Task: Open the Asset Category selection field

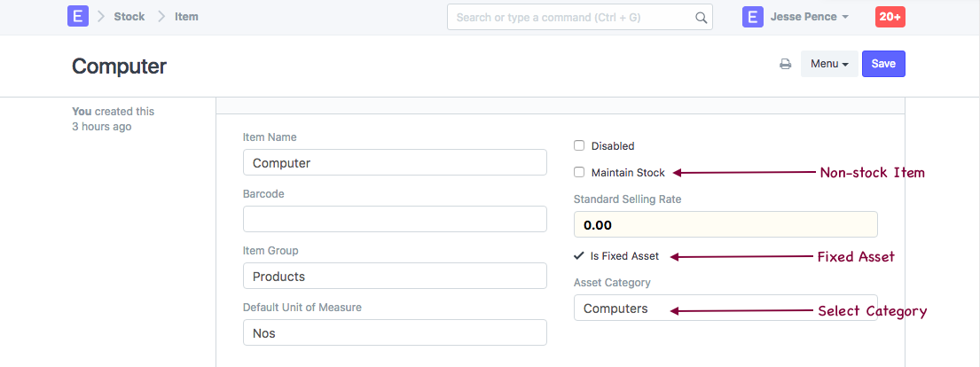Action: [725, 308]
